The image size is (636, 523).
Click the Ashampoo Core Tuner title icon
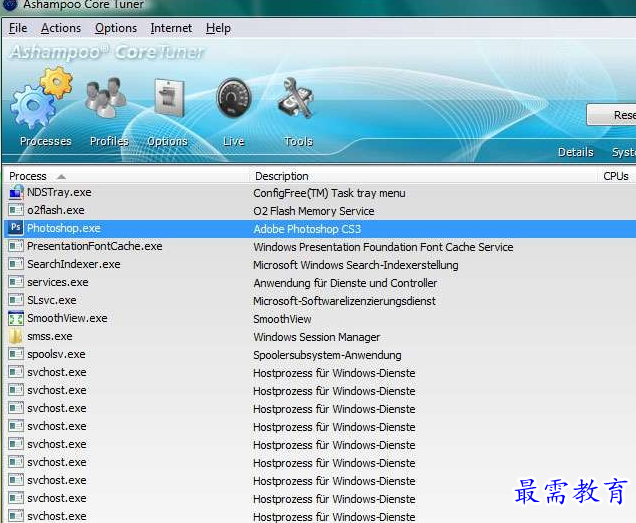[9, 5]
